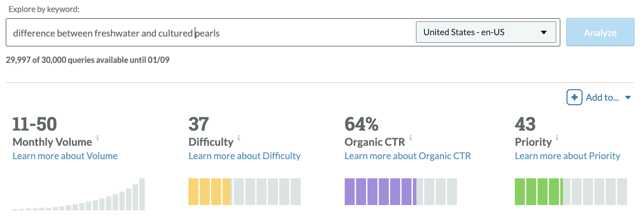Click the Add to... label text
The height and width of the screenshot is (222, 644).
pos(602,98)
